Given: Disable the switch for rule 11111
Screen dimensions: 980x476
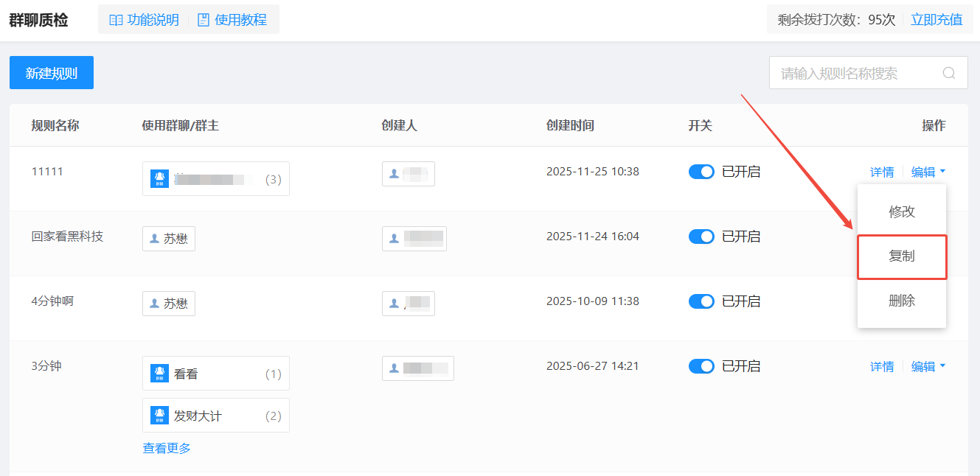Looking at the screenshot, I should pyautogui.click(x=701, y=172).
